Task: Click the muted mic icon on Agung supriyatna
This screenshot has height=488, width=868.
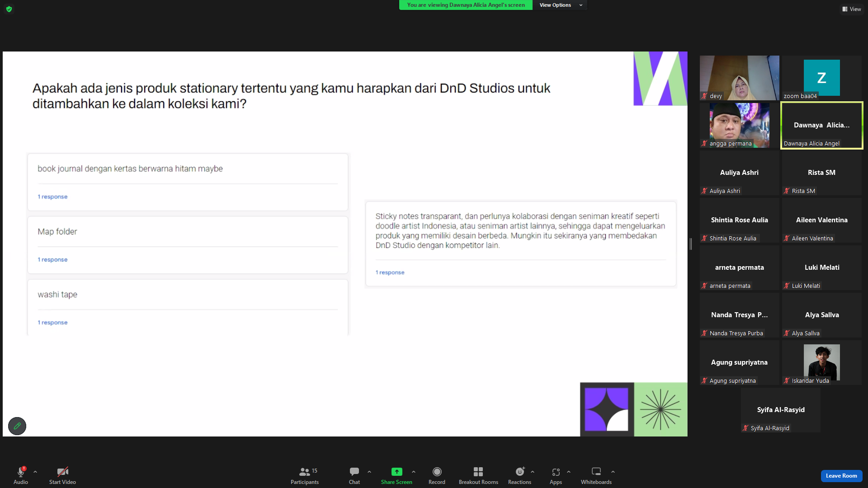Action: click(704, 380)
